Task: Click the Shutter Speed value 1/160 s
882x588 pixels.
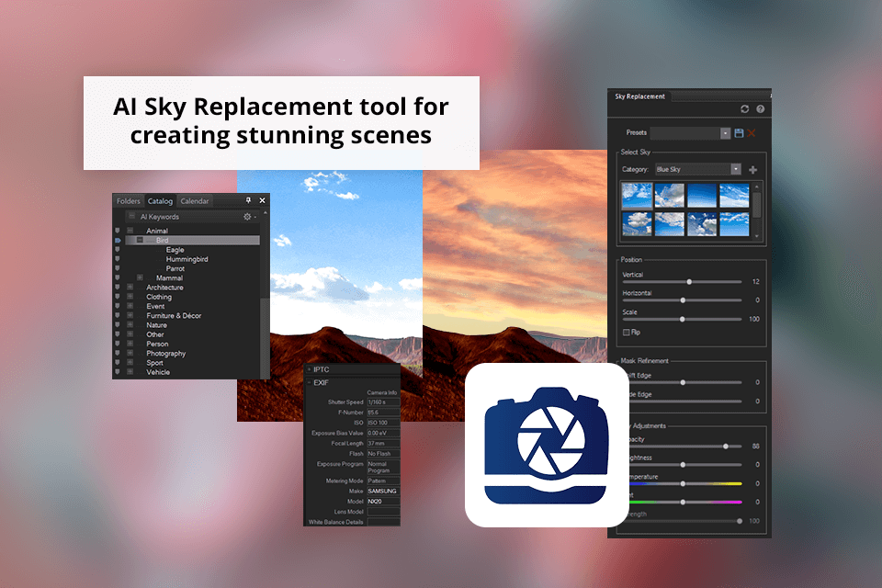Action: (x=383, y=402)
